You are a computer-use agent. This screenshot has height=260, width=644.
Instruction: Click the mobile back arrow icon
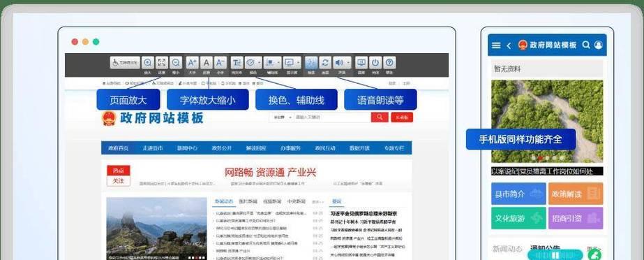pyautogui.click(x=509, y=45)
